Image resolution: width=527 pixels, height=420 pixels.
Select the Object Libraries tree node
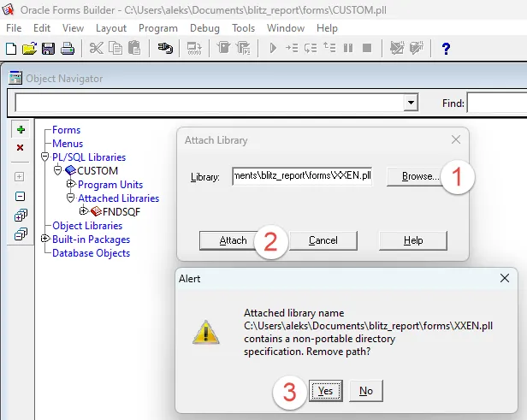tap(87, 226)
